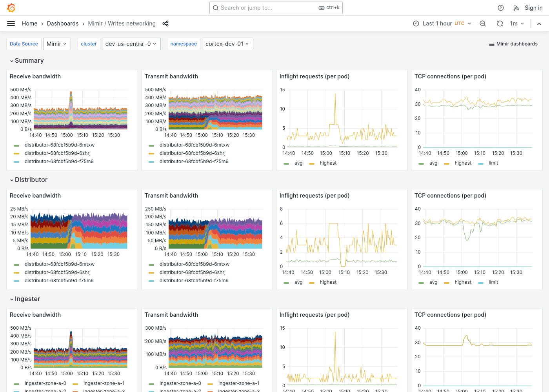This screenshot has width=549, height=392.
Task: Toggle the limit series in TCP connections legend
Action: coord(493,163)
